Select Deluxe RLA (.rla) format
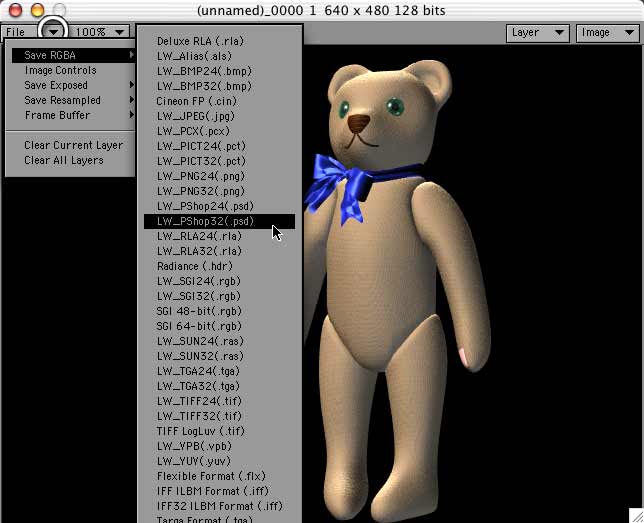This screenshot has height=523, width=644. point(219,41)
